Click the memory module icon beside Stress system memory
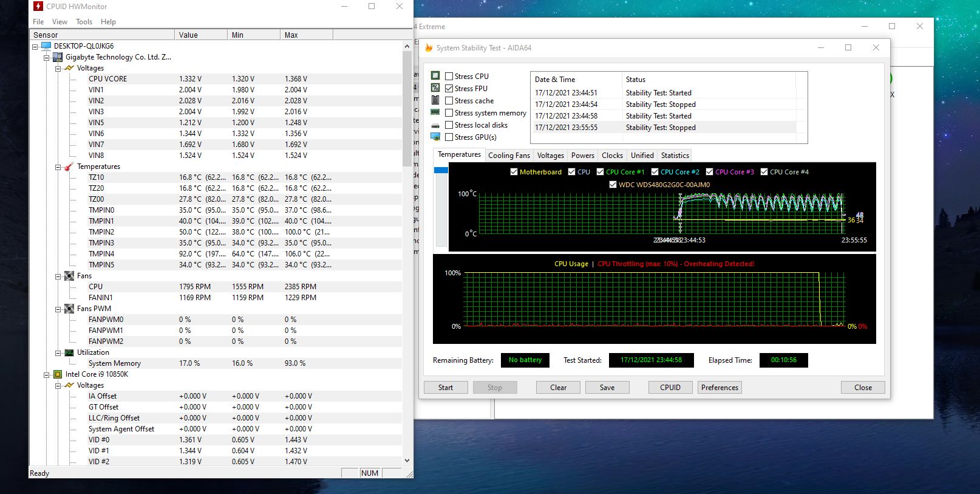The height and width of the screenshot is (494, 980). click(435, 112)
